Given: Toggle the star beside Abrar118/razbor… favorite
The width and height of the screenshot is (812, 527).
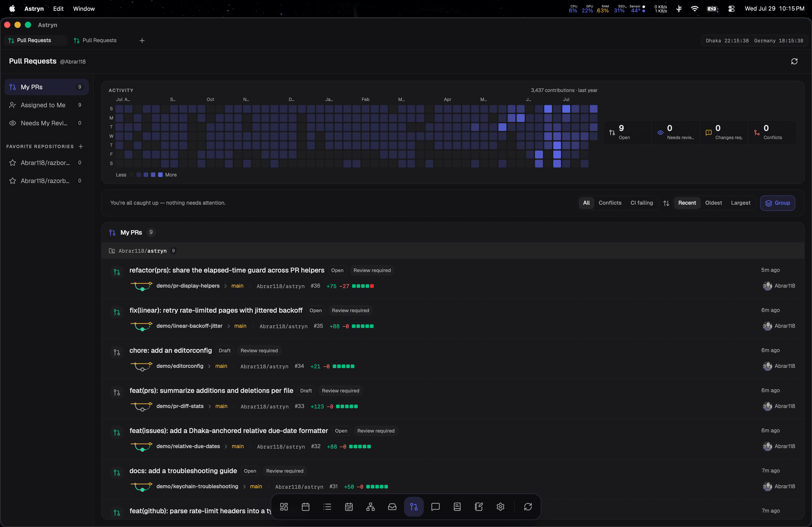Looking at the screenshot, I should pyautogui.click(x=13, y=163).
